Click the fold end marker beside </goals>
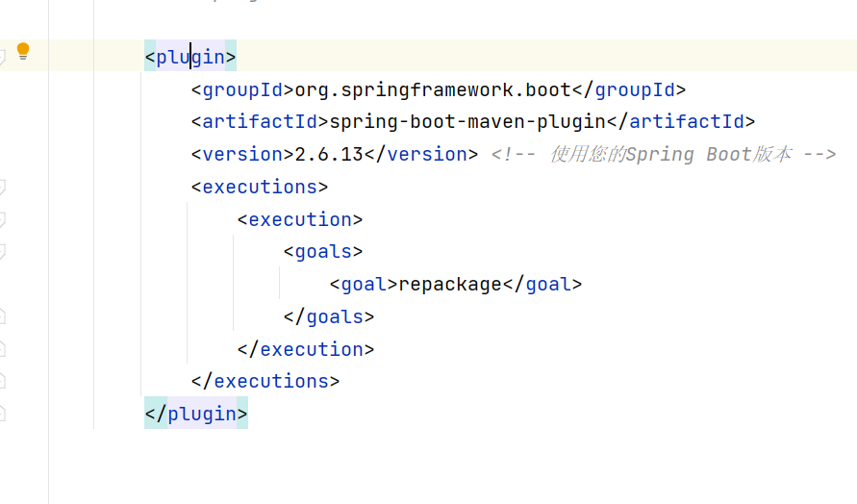The height and width of the screenshot is (504, 857). coord(2,316)
